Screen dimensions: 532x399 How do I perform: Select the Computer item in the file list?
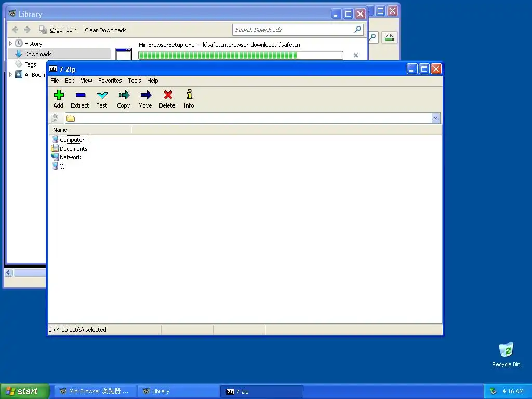coord(70,140)
